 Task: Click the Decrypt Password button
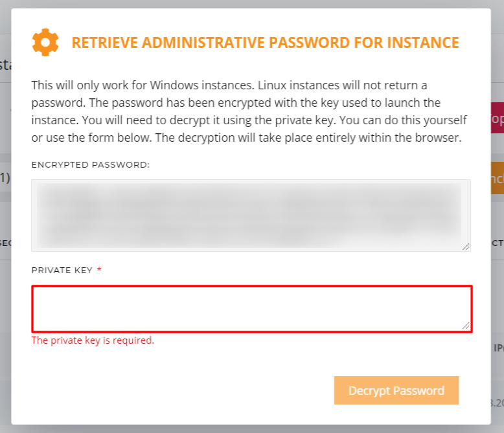tap(396, 390)
